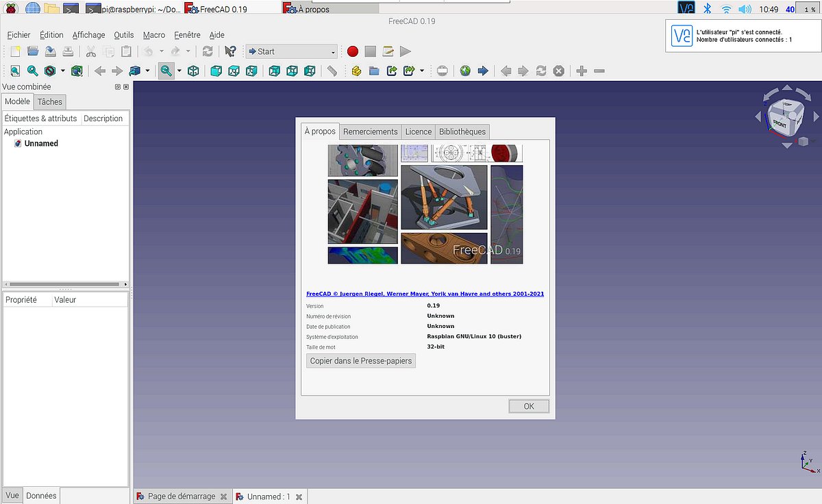Viewport: 822px width, 504px height.
Task: Save the document using the toolbar icon
Action: point(51,51)
